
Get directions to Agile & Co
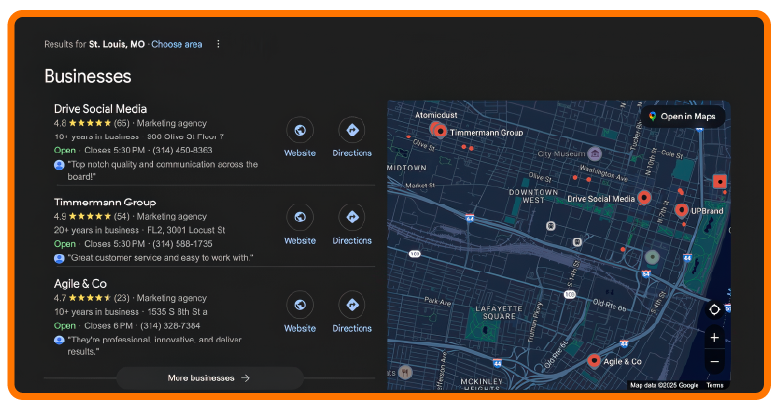[x=351, y=305]
